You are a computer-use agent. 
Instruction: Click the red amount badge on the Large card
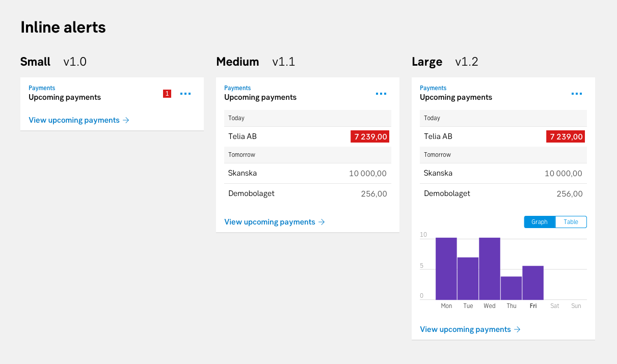(x=565, y=136)
